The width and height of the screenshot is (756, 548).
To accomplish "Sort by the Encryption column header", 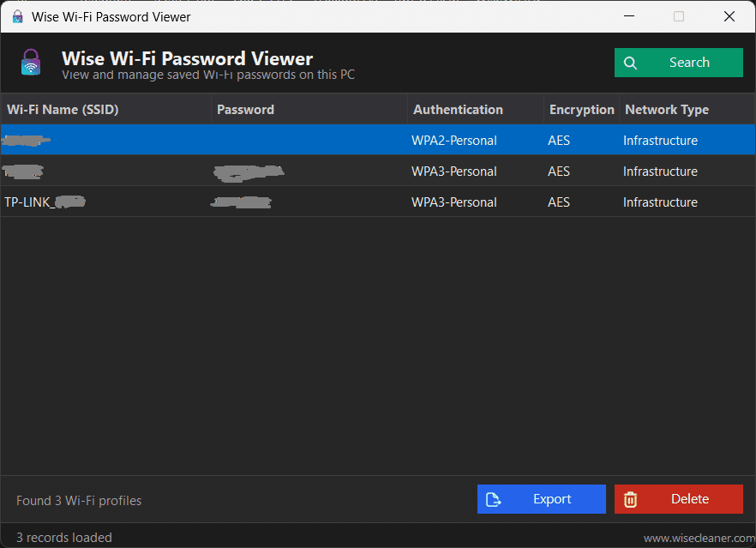I will (581, 110).
